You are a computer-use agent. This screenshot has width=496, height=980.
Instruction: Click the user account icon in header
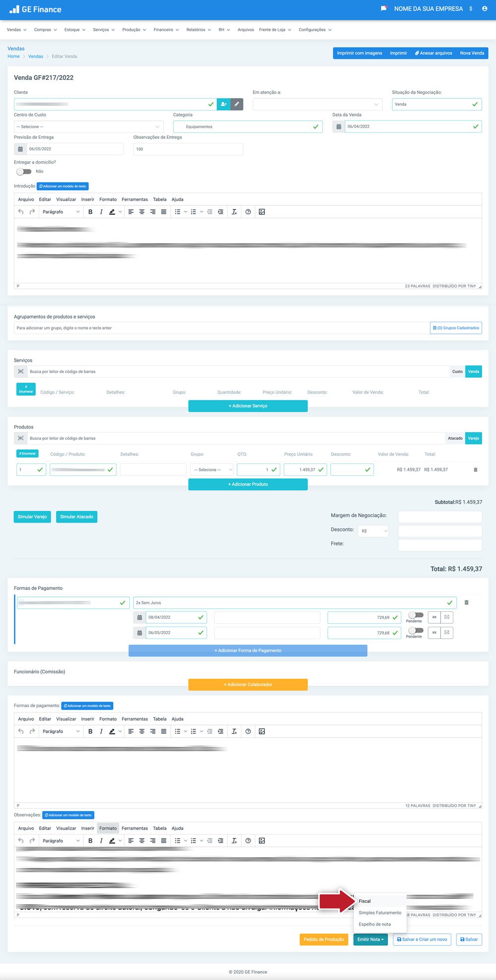(x=485, y=9)
